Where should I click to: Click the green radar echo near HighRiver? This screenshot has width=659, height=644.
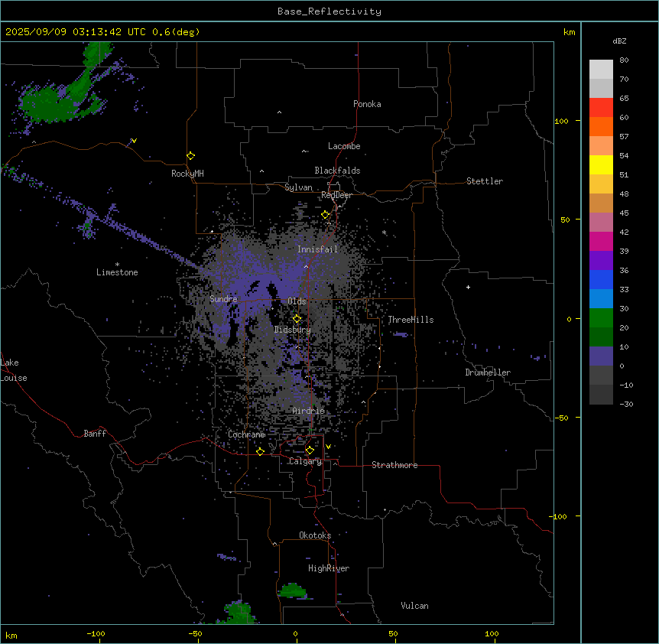coord(293,590)
